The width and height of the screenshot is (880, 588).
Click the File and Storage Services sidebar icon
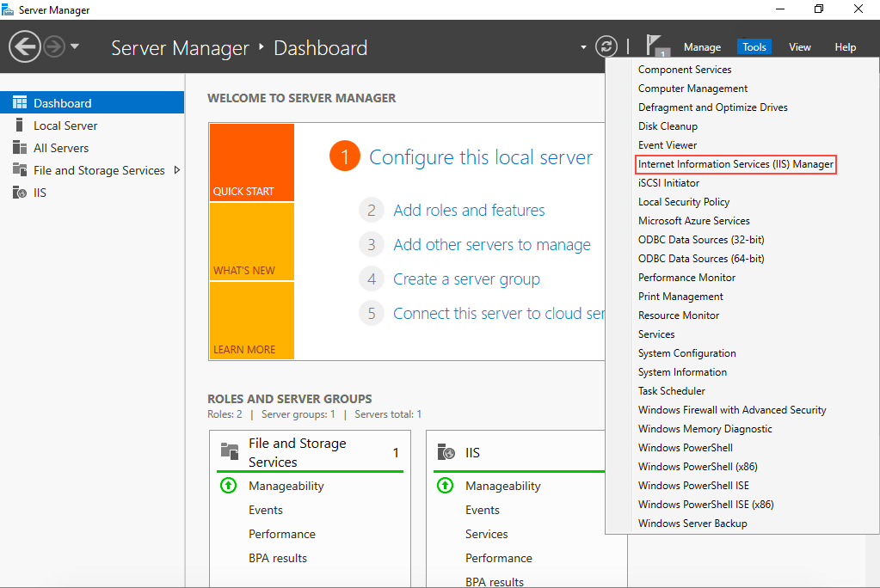(20, 169)
